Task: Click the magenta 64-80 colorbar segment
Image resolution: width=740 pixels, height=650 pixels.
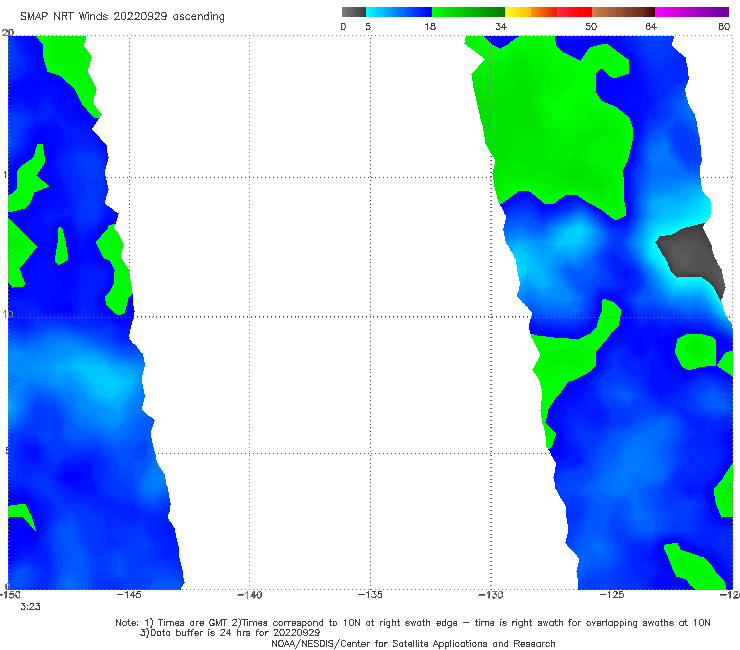Action: click(x=692, y=12)
